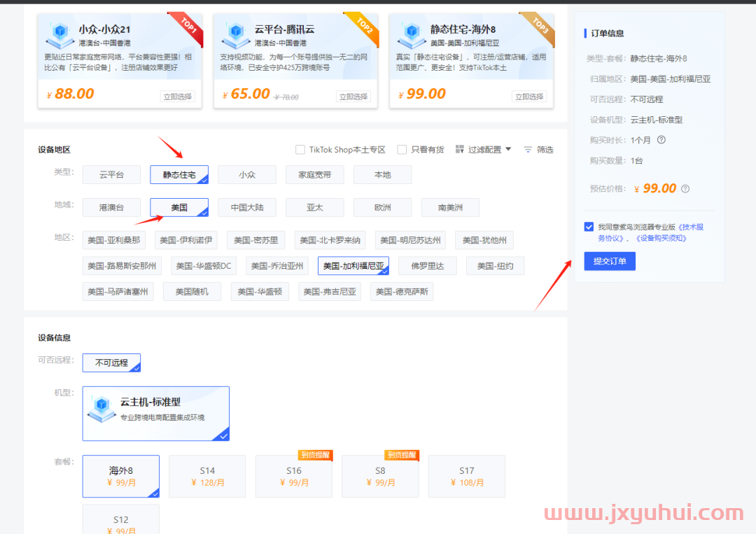This screenshot has width=756, height=534.
Task: Click the help icon next to 购买时长
Action: coord(661,140)
